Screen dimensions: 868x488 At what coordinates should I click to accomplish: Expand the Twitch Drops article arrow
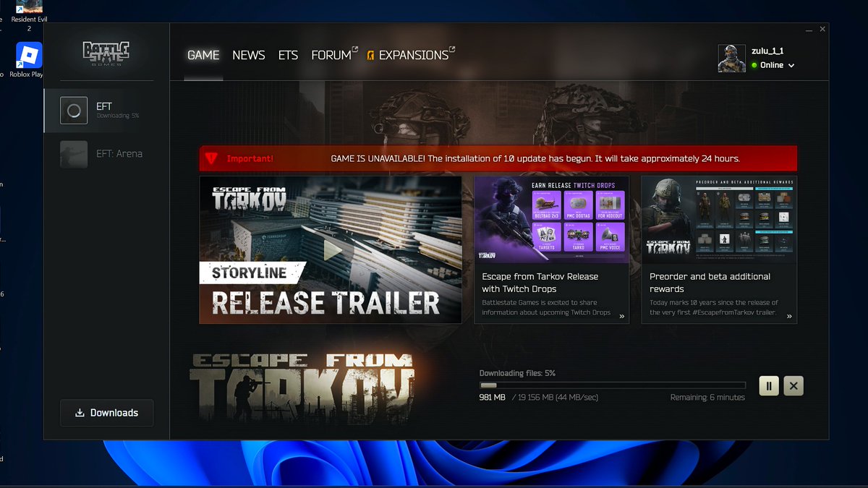621,316
